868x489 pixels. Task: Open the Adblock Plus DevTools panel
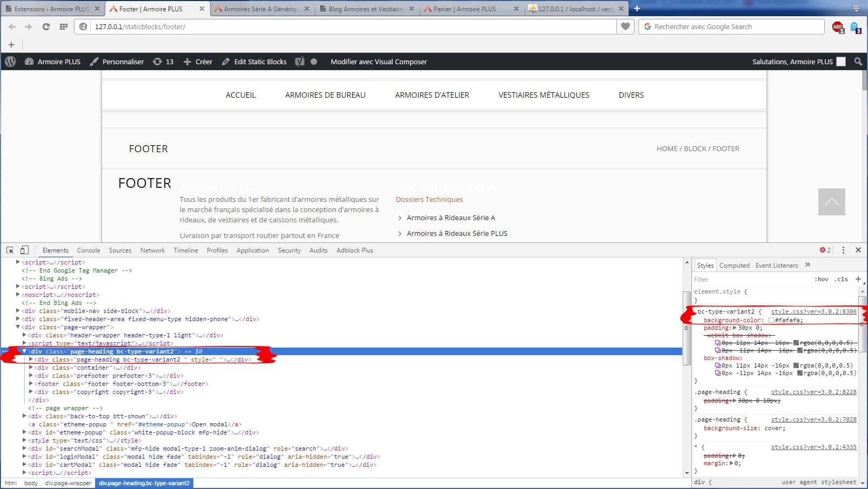click(354, 250)
